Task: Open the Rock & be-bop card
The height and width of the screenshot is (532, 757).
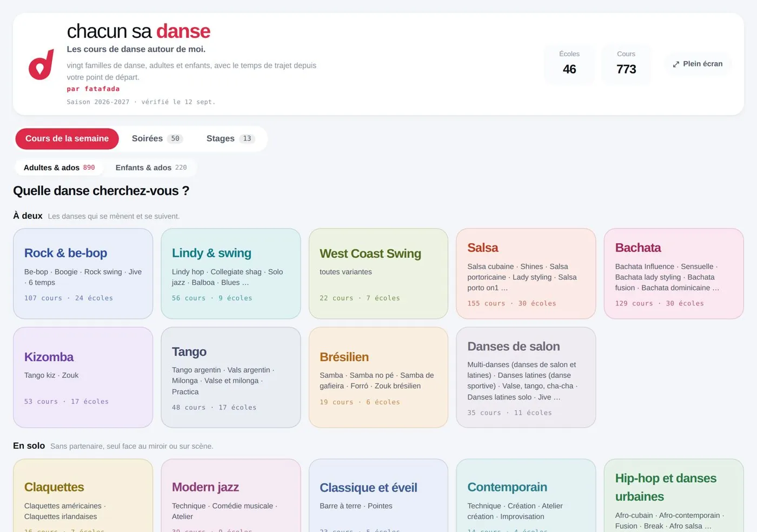Action: pyautogui.click(x=83, y=274)
